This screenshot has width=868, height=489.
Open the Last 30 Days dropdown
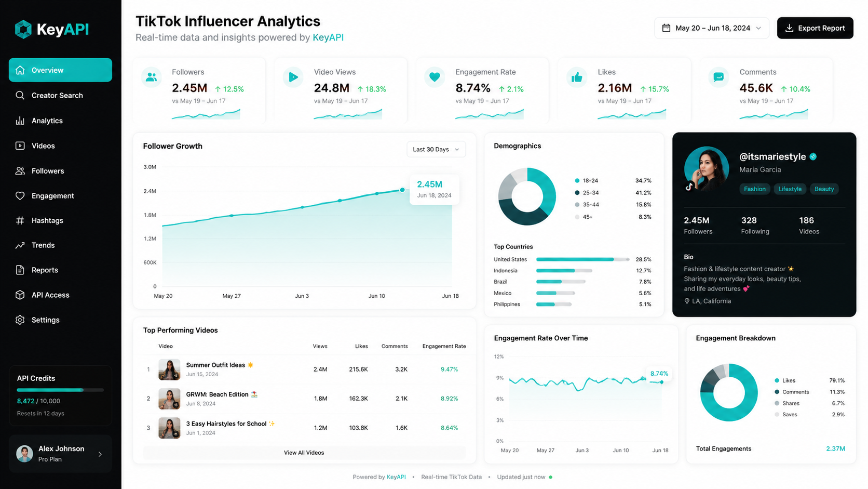tap(436, 149)
